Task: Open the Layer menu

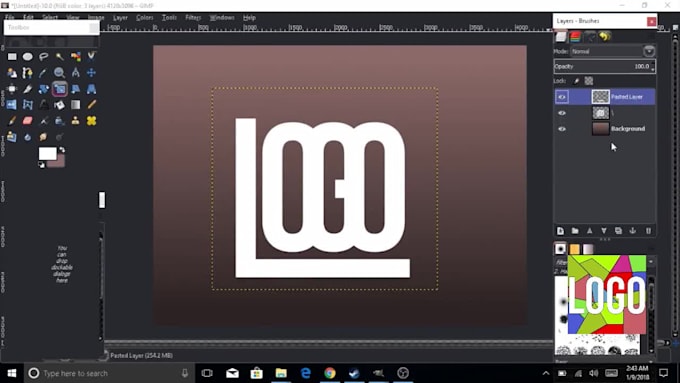Action: point(120,18)
